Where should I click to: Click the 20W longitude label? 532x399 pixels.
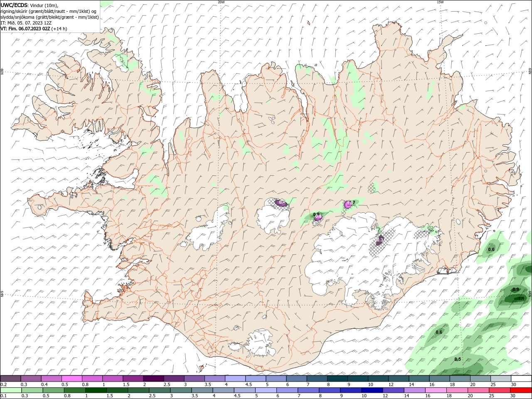pos(221,2)
